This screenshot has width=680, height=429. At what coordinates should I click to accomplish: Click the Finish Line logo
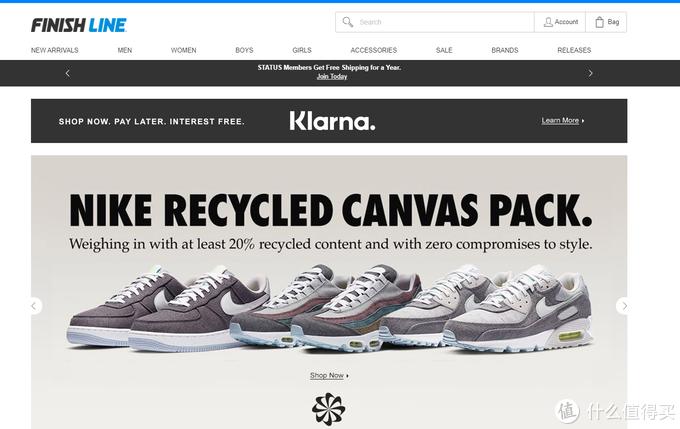[x=78, y=25]
